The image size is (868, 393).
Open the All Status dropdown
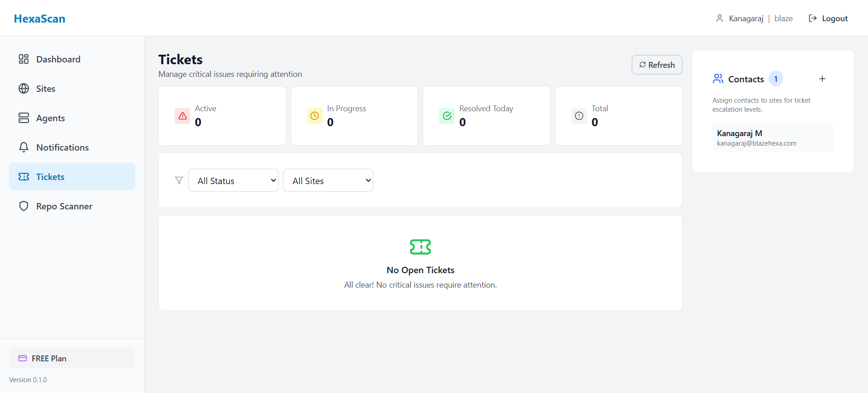point(233,180)
